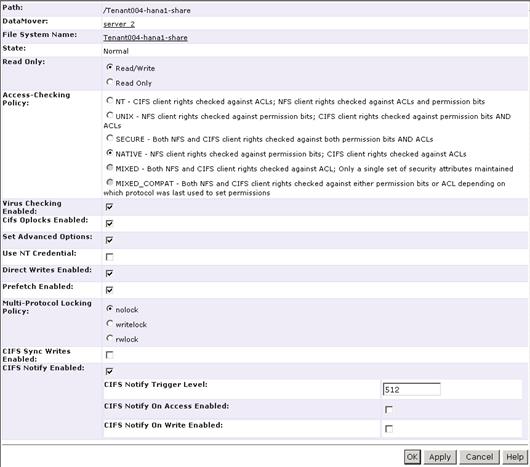Enable CIFS Notify On Access checkbox
This screenshot has height=467, width=530.
click(x=389, y=410)
